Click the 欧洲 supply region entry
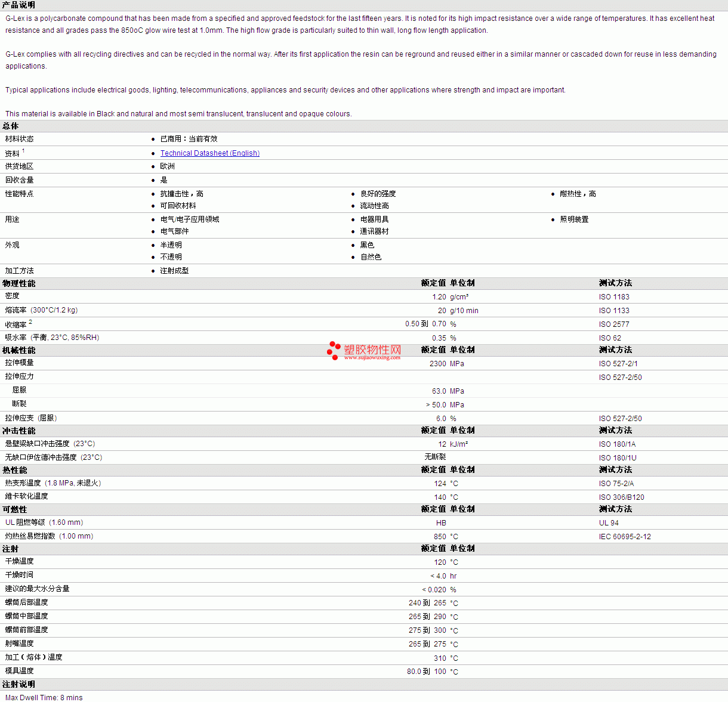Screen dimensions: 728x702 point(168,166)
